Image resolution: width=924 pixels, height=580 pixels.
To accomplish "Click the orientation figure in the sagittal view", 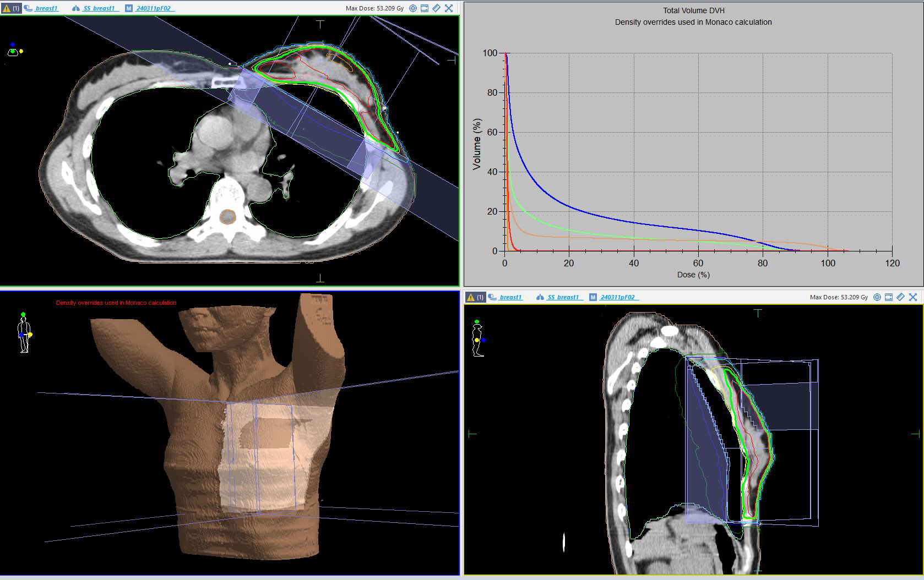I will [477, 338].
